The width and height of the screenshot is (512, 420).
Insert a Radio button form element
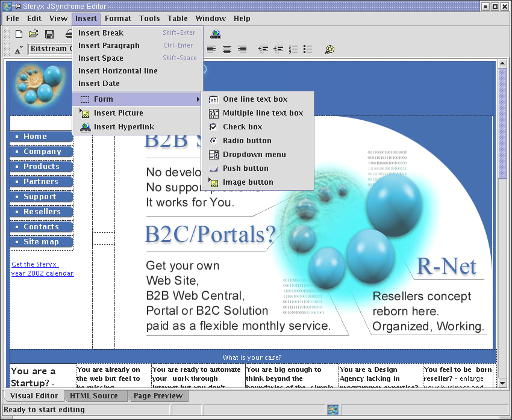[247, 141]
